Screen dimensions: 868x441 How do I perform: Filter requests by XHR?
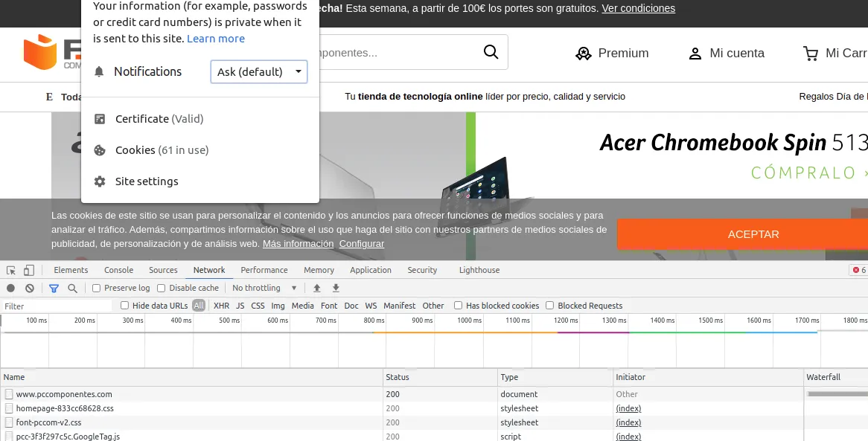pos(221,306)
